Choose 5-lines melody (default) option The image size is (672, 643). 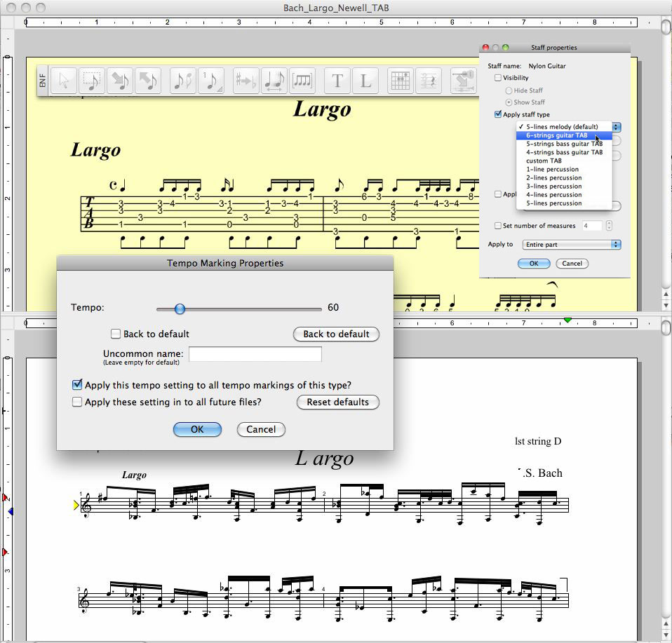click(564, 127)
